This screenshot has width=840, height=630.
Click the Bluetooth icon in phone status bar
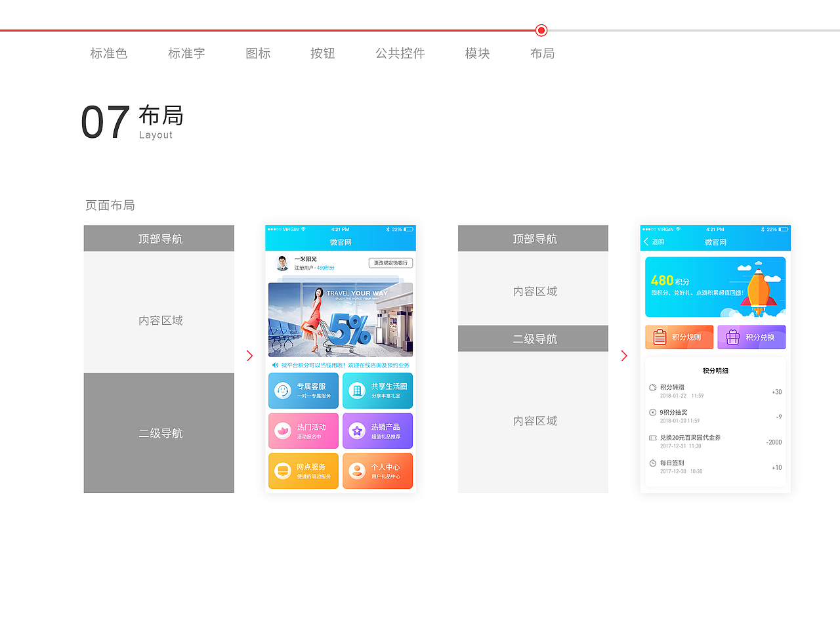pos(388,228)
